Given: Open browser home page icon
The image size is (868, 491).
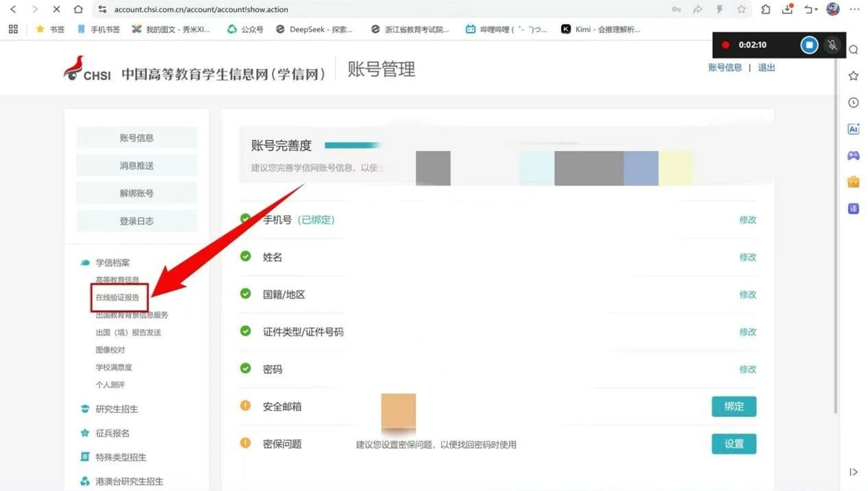Looking at the screenshot, I should pyautogui.click(x=78, y=10).
